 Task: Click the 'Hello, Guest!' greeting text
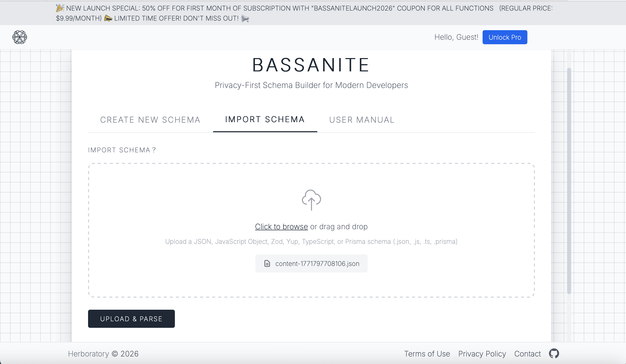[x=456, y=37]
